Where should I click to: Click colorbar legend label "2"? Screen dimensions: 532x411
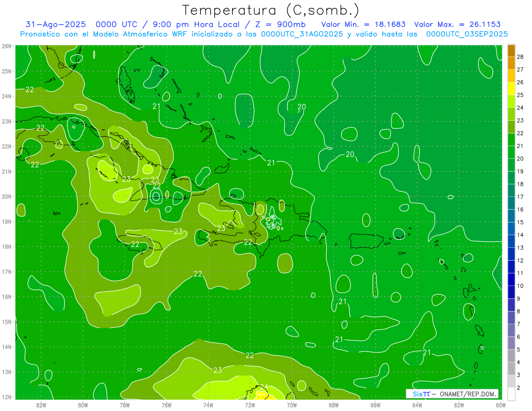[x=519, y=388]
